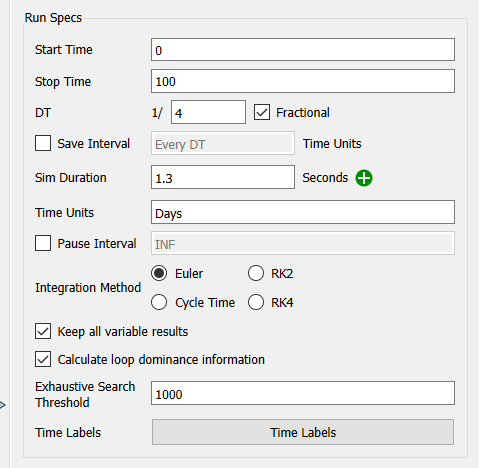Image resolution: width=480 pixels, height=468 pixels.
Task: Click the Exhaustive Search Threshold field
Action: tap(303, 393)
